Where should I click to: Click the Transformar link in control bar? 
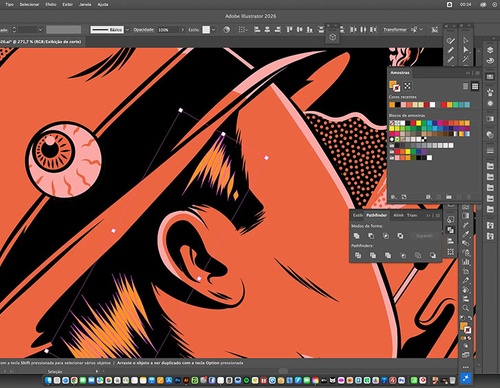[x=395, y=30]
